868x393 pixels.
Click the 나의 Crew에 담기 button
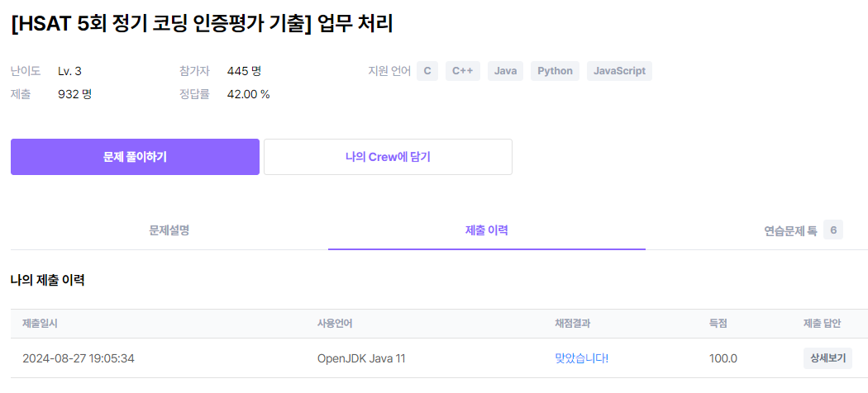(388, 157)
